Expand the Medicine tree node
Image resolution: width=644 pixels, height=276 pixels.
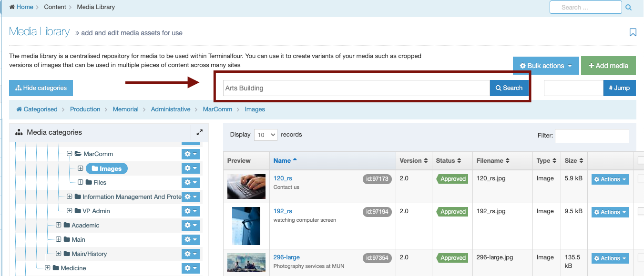(48, 268)
